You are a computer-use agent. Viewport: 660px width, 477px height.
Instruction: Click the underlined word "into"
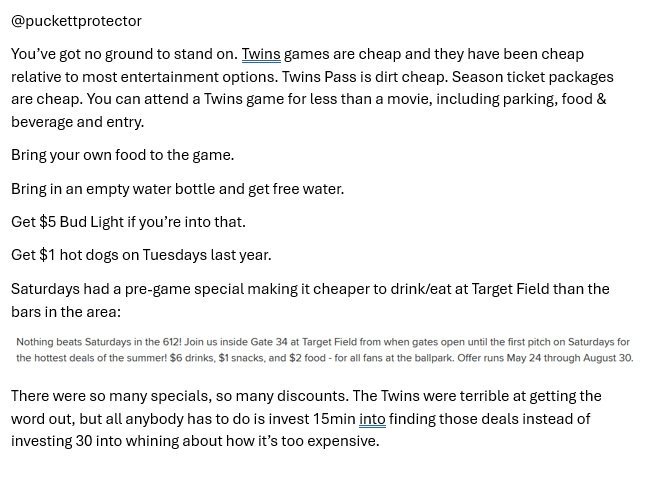click(x=372, y=419)
